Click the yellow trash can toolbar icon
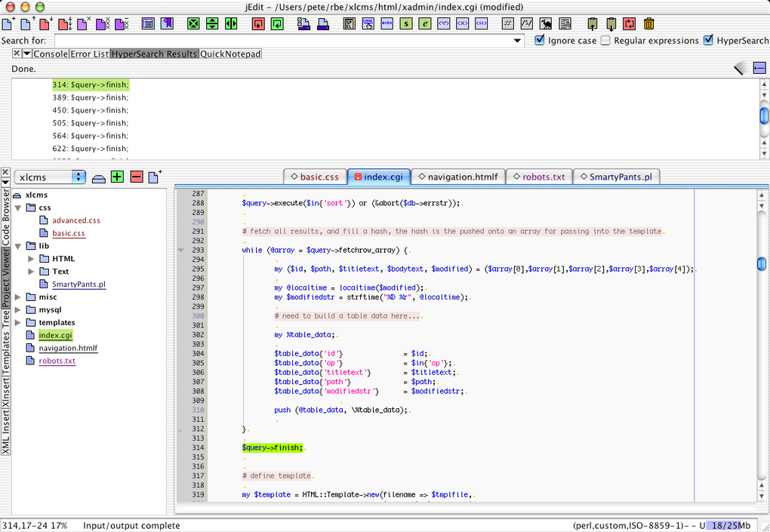Screen dimensions: 770x532 649,24
